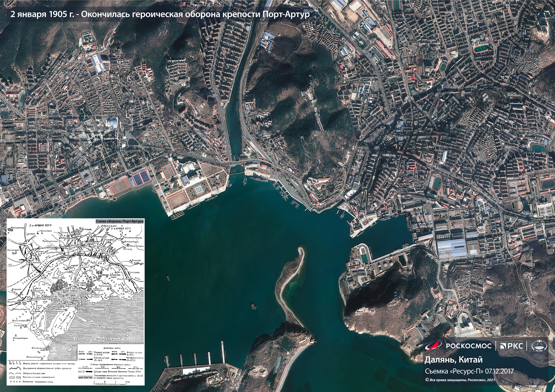Click the Japanese floating mines legend symbols
555x392 pixels.
15,382
